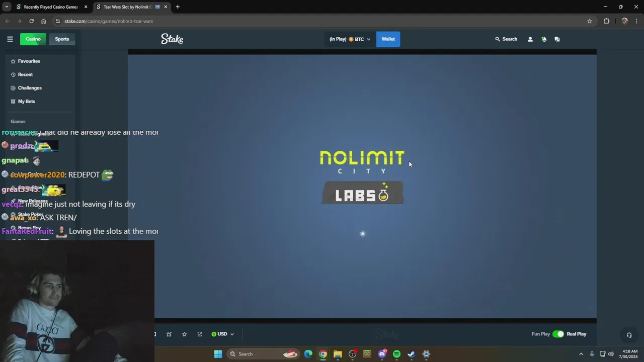View site information icon in address bar

click(x=58, y=21)
